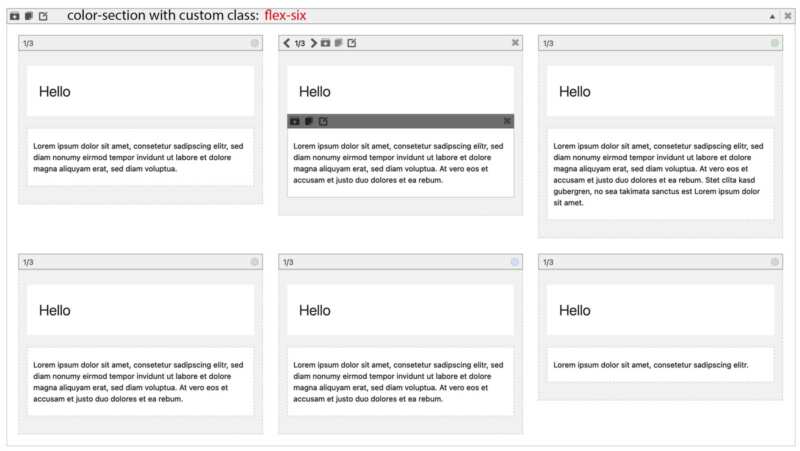Edit the active 1/3 column settings
The width and height of the screenshot is (800, 451).
tap(352, 43)
